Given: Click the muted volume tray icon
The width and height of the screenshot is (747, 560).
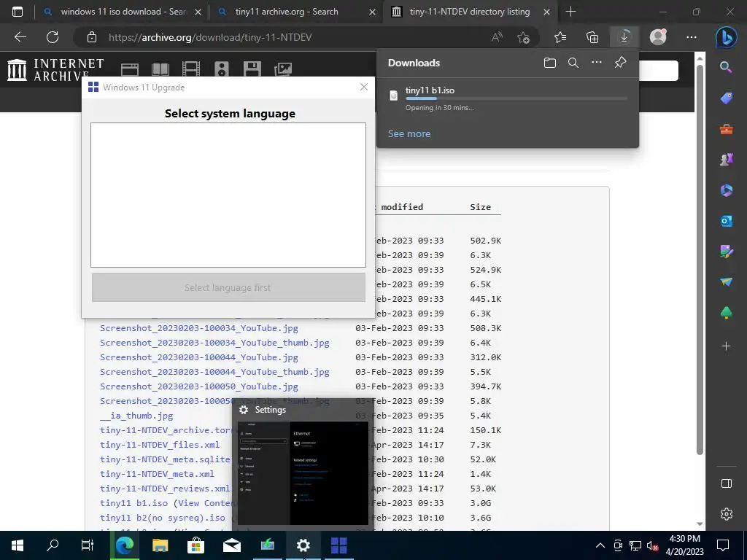Looking at the screenshot, I should tap(652, 545).
